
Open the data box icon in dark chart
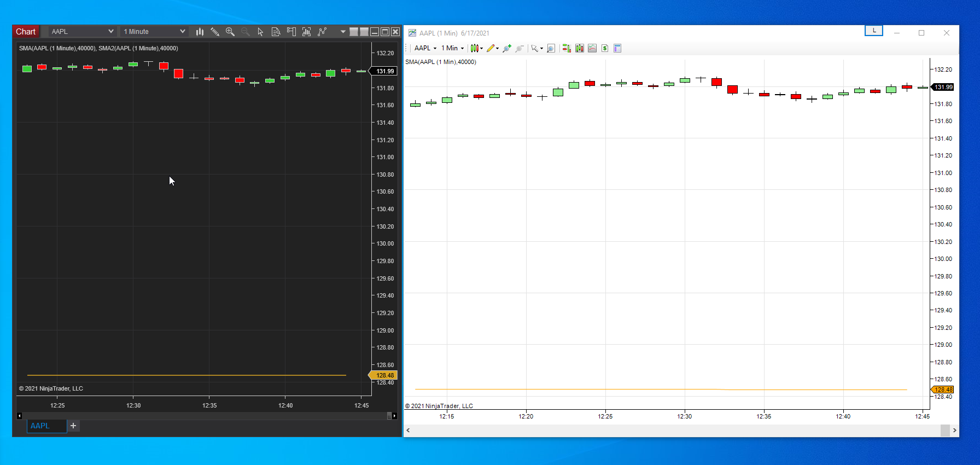[x=276, y=32]
